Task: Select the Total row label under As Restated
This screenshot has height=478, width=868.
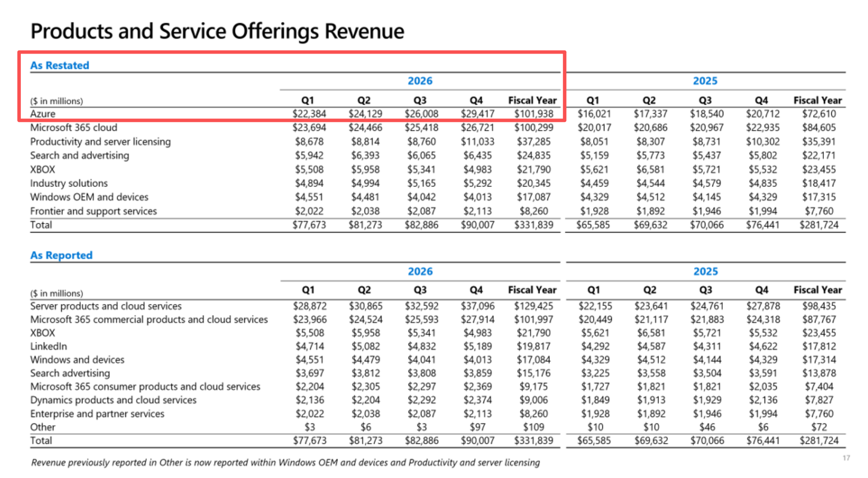Action: click(41, 225)
